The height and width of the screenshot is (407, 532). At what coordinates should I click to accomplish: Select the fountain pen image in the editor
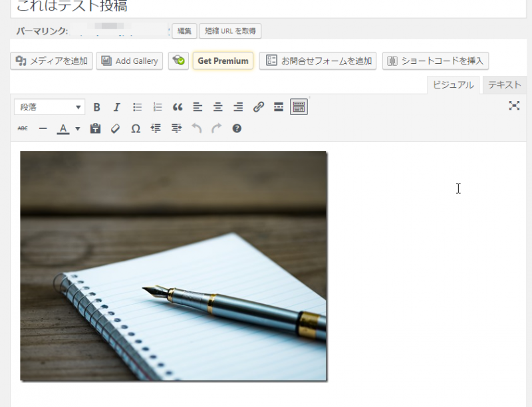click(174, 266)
